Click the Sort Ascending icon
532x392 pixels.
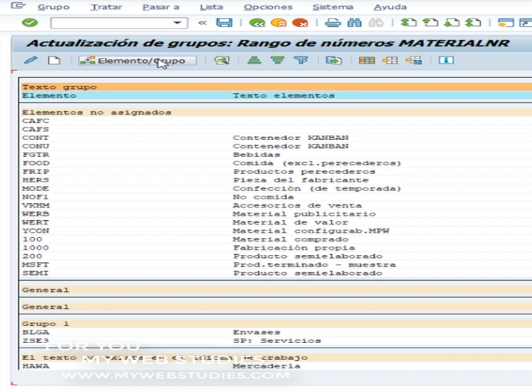tap(254, 61)
